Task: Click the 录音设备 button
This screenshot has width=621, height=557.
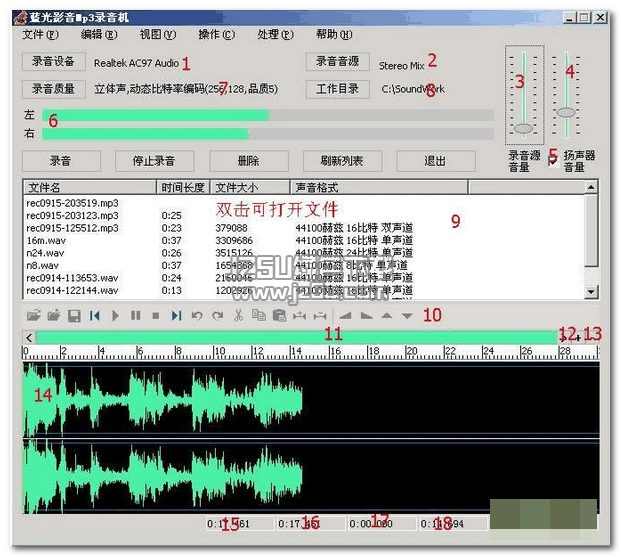Action: click(53, 61)
